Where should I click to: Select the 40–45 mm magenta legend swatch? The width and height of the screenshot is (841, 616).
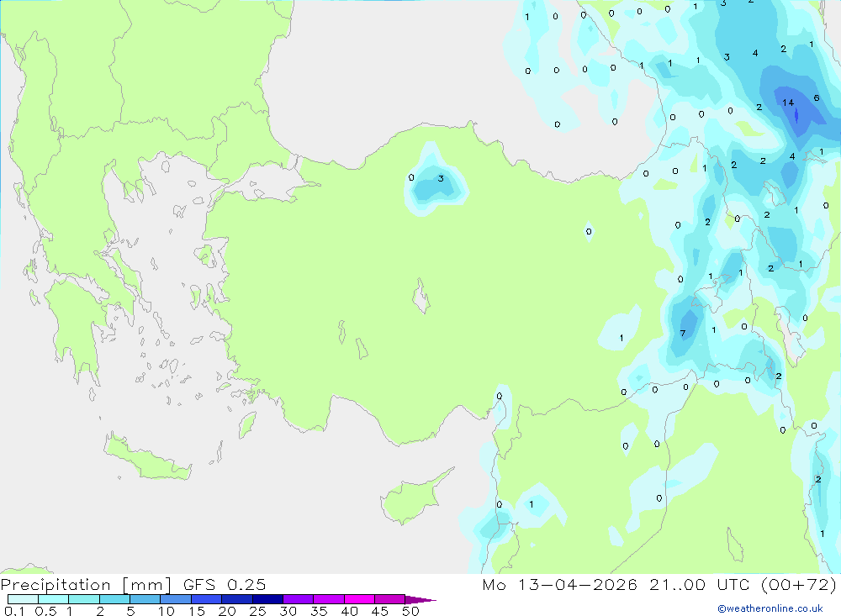(359, 599)
